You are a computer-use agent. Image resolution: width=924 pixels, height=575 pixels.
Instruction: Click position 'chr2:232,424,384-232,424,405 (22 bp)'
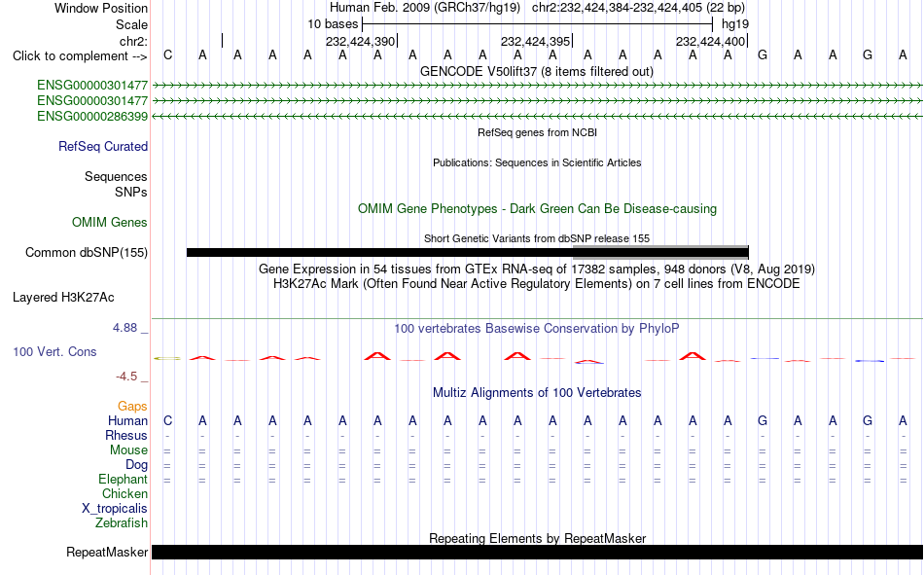[638, 8]
